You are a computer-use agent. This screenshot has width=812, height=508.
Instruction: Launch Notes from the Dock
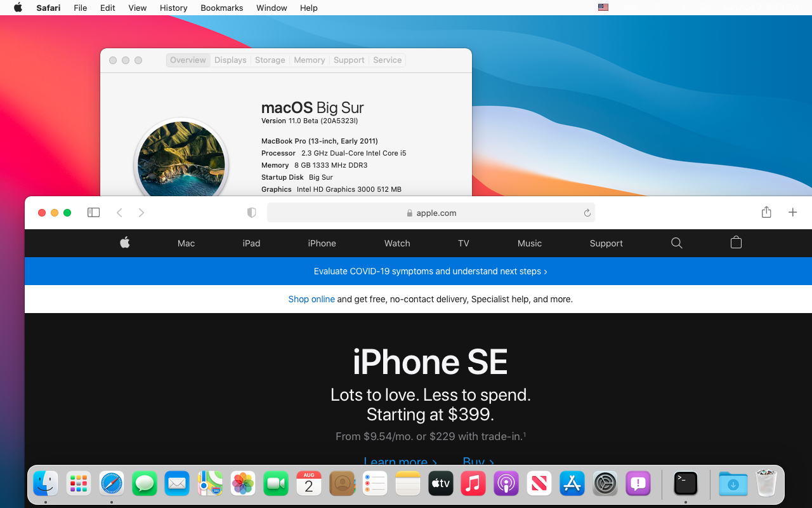408,484
